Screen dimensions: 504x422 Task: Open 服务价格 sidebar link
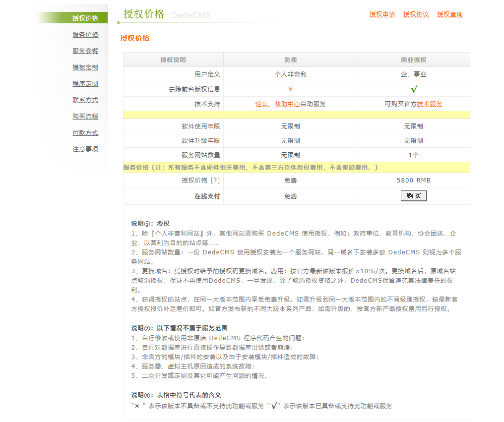click(85, 34)
